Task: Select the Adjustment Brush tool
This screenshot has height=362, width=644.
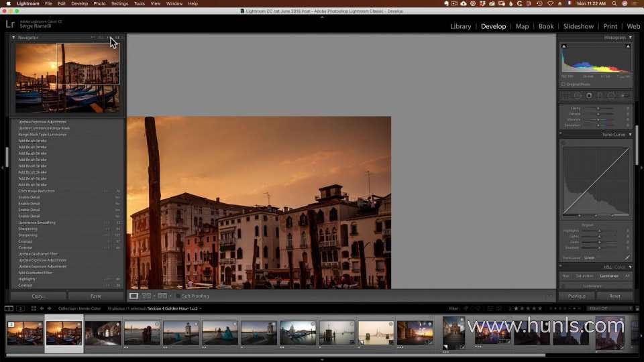Action: (x=623, y=95)
